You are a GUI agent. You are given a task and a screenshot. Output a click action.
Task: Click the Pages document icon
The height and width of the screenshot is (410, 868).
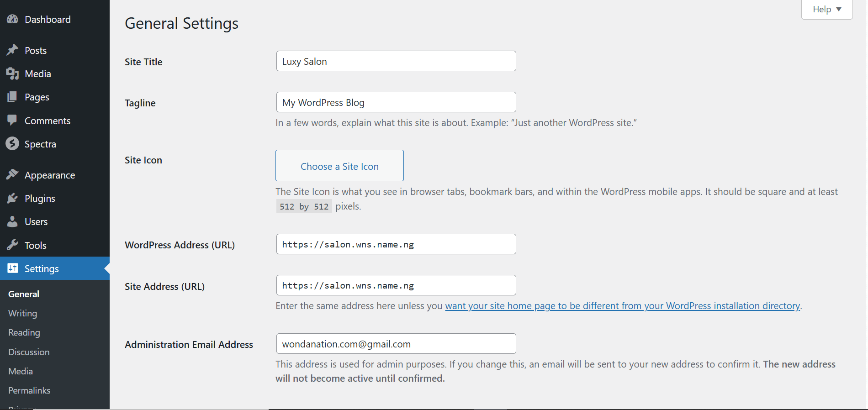[x=12, y=97]
